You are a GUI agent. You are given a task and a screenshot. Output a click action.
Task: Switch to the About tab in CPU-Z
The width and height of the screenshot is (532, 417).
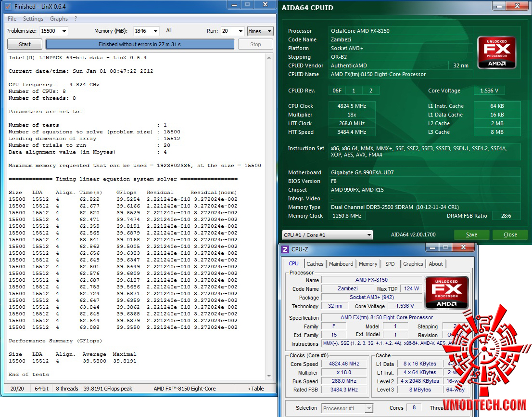436,264
